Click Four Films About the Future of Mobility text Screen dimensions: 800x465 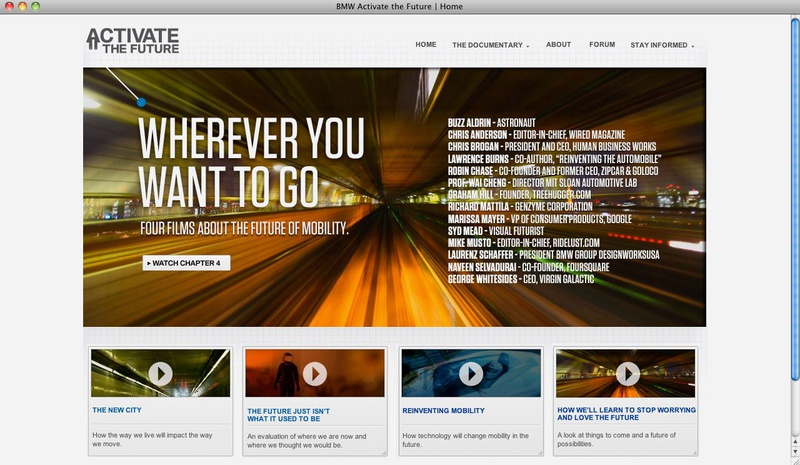point(244,228)
